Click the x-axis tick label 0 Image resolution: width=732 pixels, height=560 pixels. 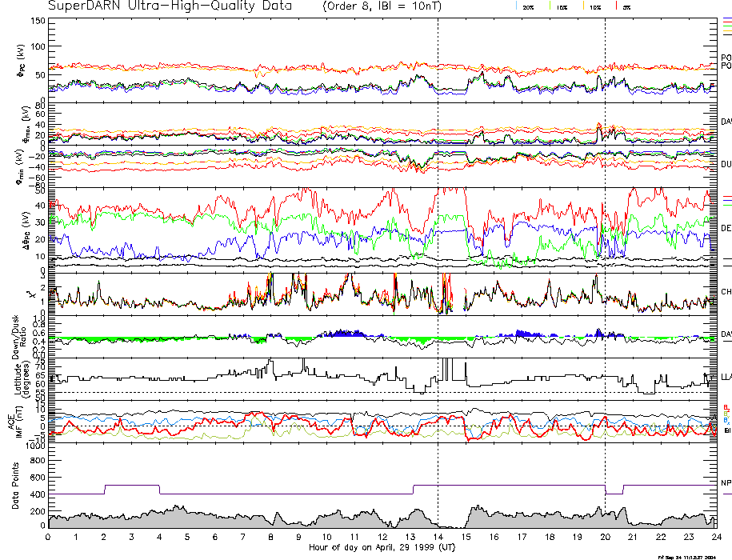pyautogui.click(x=48, y=537)
